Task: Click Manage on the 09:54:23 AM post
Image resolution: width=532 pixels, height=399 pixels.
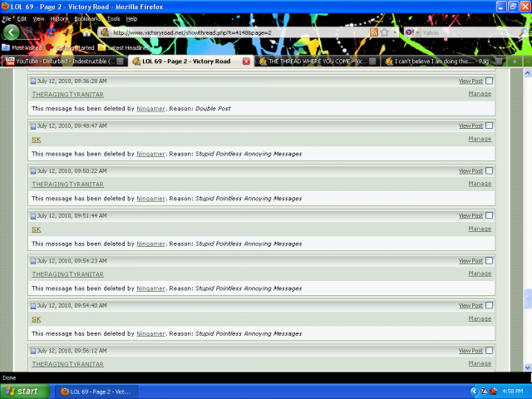Action: click(x=480, y=273)
